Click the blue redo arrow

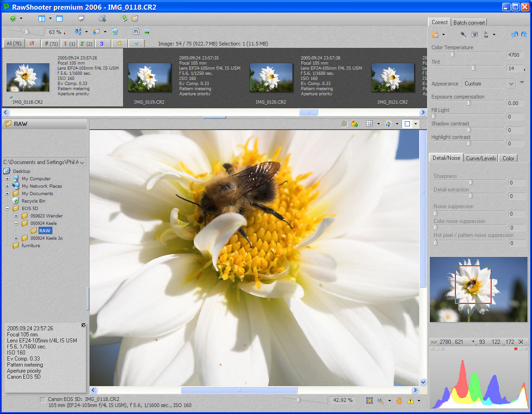click(524, 34)
